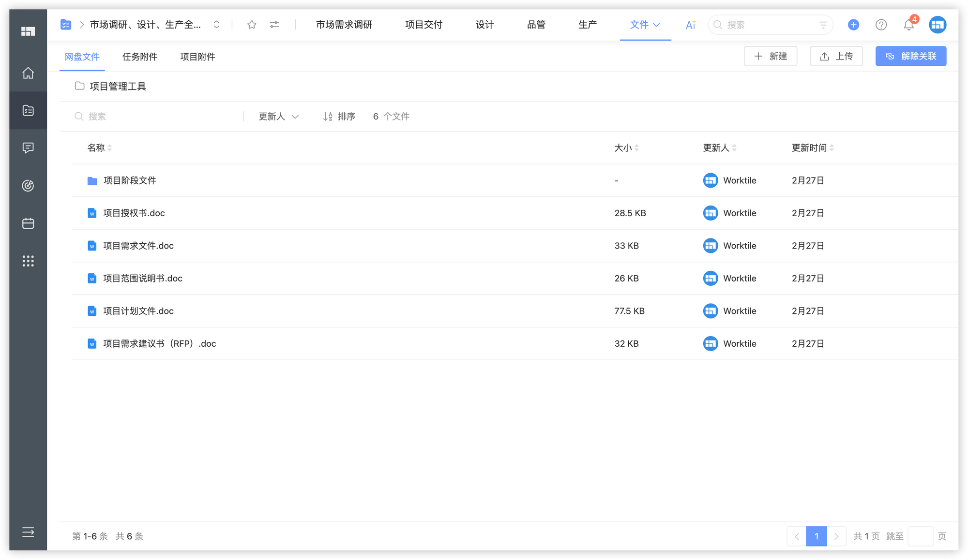Screen dimensions: 968x560
Task: Open the AI assistant icon
Action: 691,25
